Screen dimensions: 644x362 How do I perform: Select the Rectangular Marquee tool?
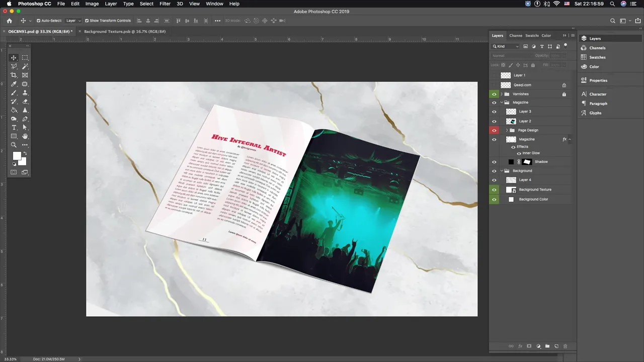[25, 58]
